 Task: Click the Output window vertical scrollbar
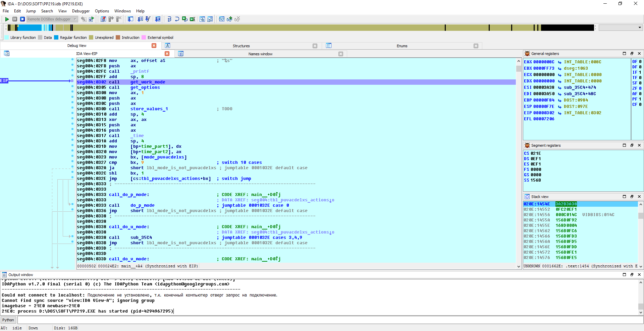[x=641, y=297]
